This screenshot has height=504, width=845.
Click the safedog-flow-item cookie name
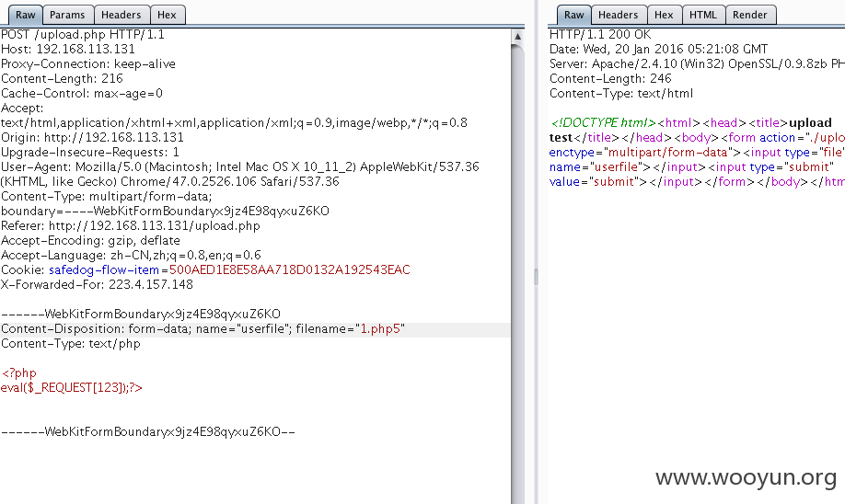(x=104, y=269)
